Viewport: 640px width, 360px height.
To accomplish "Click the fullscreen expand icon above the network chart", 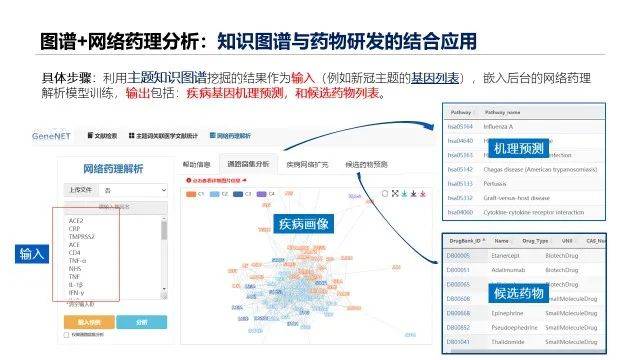I will coord(395,193).
